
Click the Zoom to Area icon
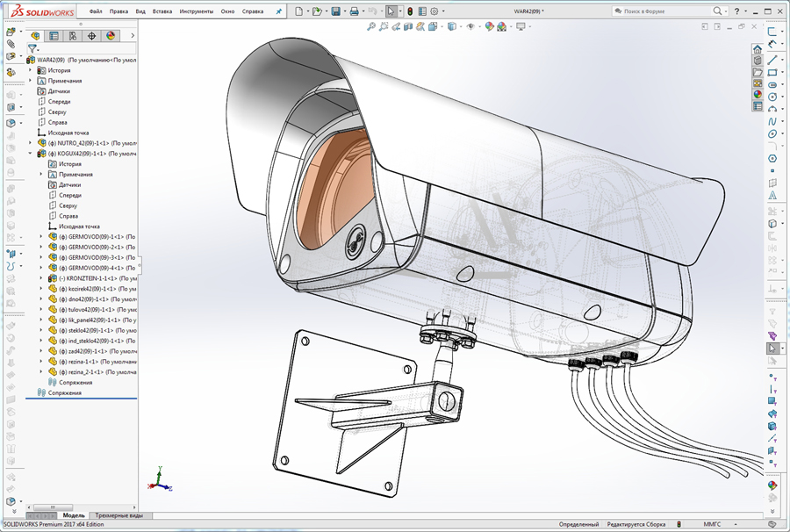(x=384, y=26)
